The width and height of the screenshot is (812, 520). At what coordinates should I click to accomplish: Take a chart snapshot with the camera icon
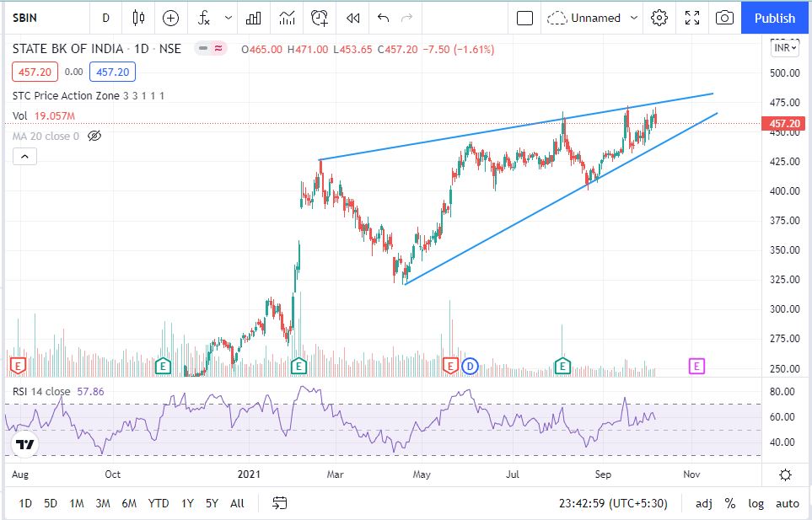click(723, 18)
